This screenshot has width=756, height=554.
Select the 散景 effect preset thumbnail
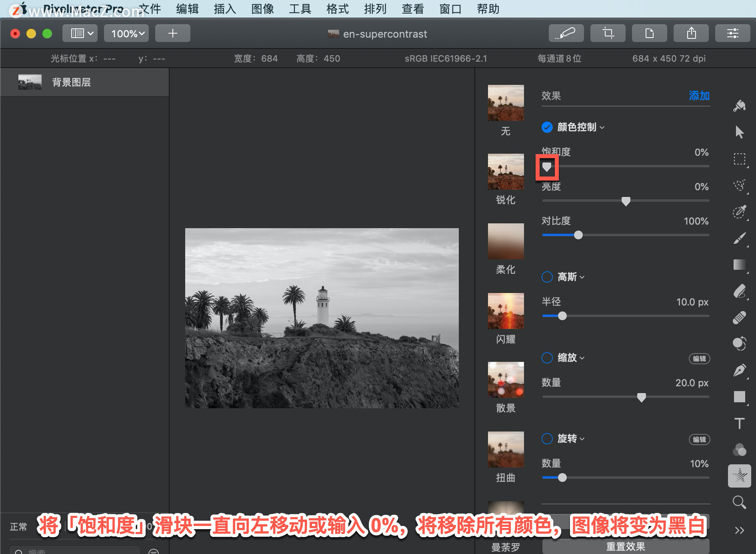coord(506,380)
